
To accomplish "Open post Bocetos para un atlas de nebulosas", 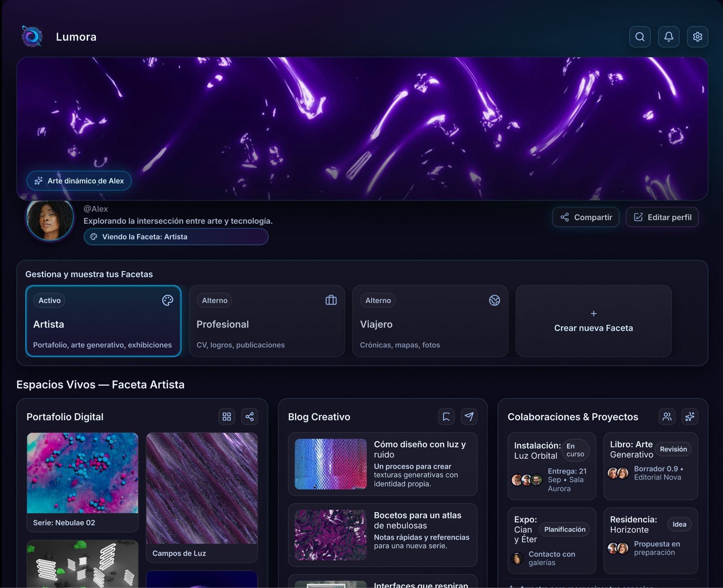I will [383, 535].
